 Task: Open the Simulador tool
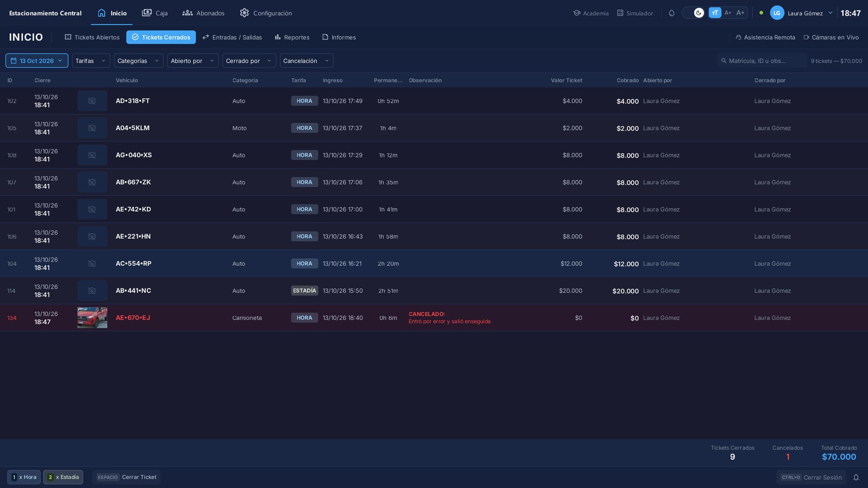[x=635, y=13]
